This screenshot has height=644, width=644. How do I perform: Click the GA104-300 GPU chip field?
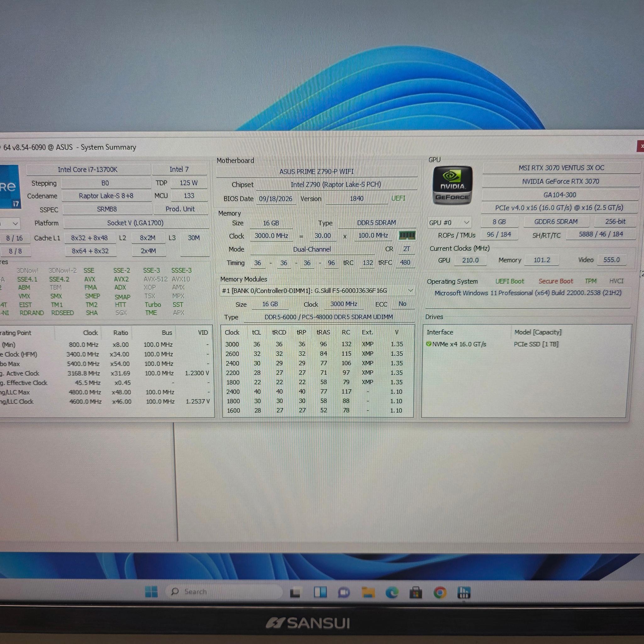tap(560, 195)
